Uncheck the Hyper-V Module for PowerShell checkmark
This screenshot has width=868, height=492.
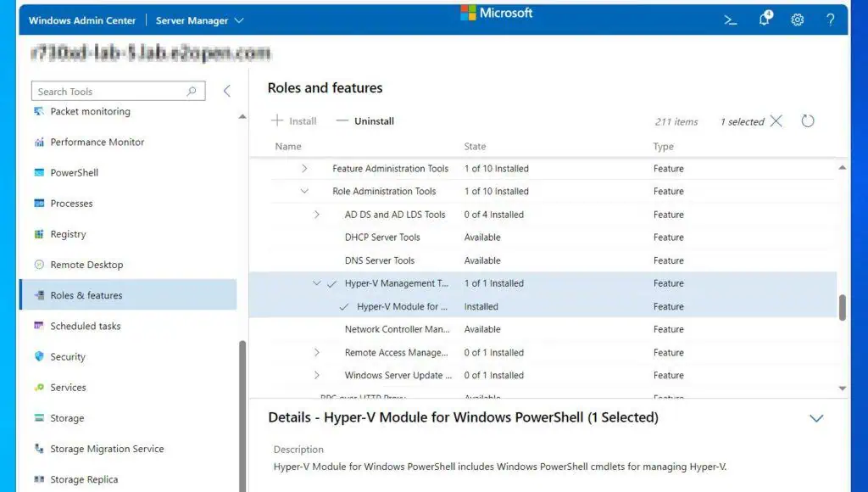point(344,307)
